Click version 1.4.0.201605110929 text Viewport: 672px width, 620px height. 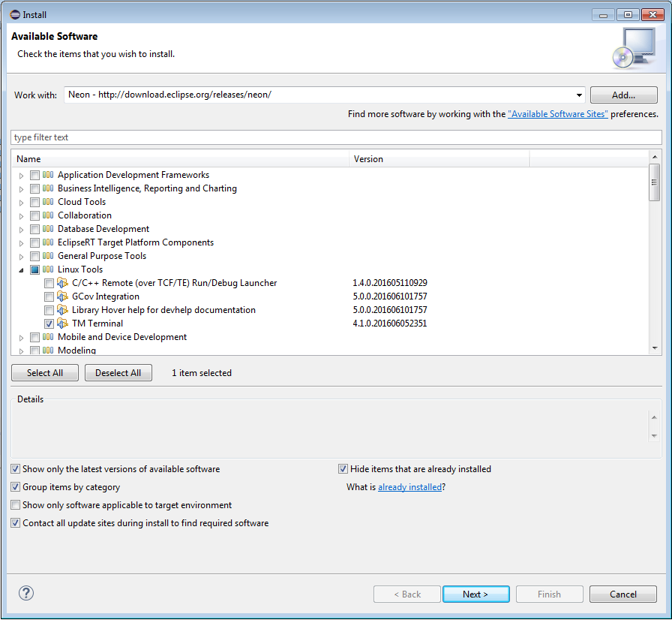389,283
